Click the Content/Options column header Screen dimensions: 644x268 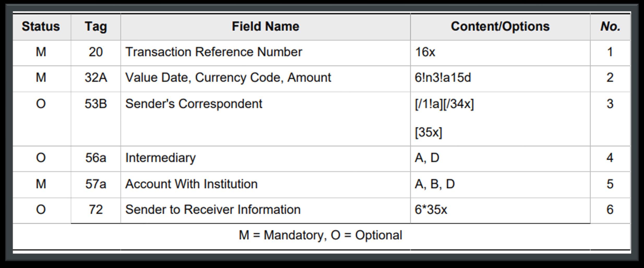(x=500, y=27)
